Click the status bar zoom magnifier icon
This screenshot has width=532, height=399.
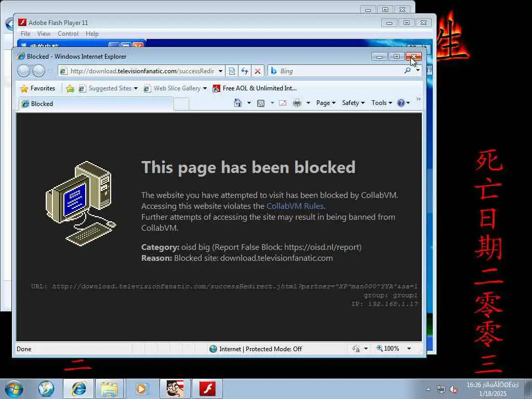tap(379, 348)
